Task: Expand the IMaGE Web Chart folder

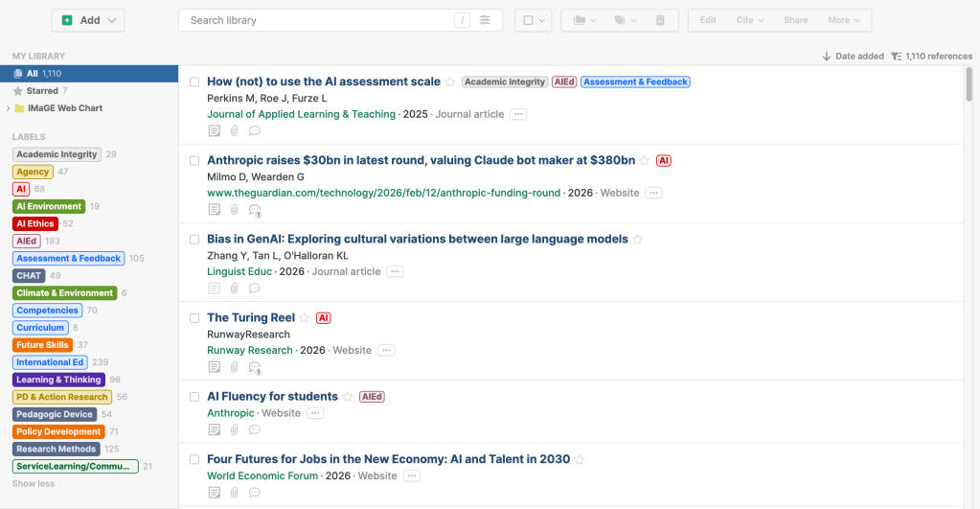Action: click(9, 108)
